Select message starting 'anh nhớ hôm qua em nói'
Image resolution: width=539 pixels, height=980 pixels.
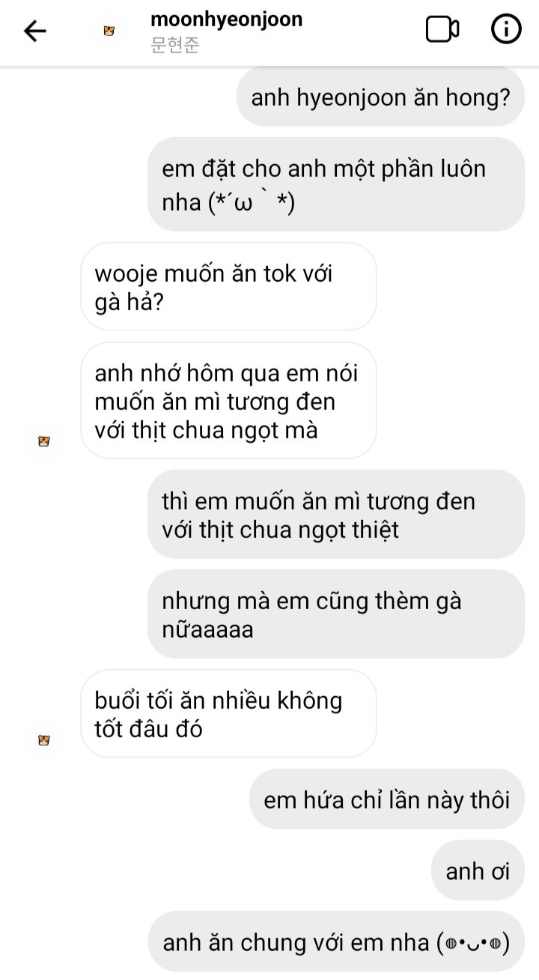[228, 401]
